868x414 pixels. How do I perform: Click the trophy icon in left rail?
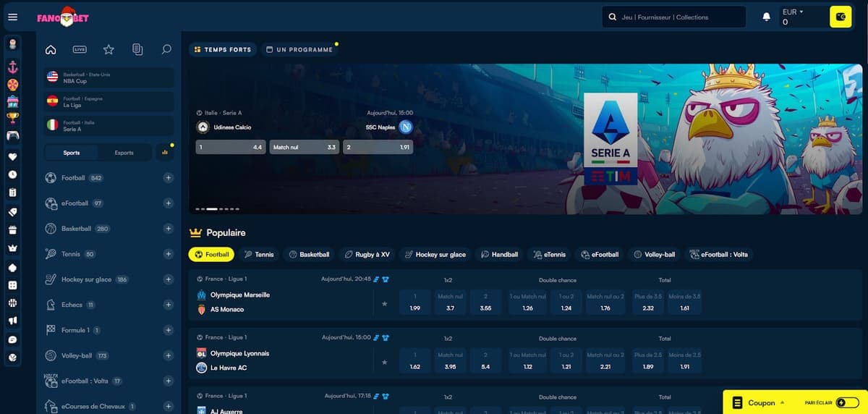pyautogui.click(x=12, y=117)
